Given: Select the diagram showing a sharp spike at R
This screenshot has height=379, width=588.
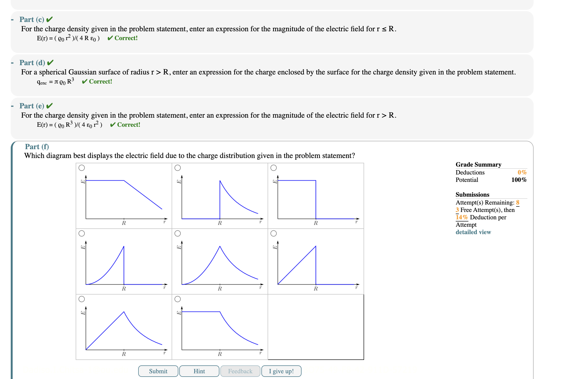Looking at the screenshot, I should 178,167.
